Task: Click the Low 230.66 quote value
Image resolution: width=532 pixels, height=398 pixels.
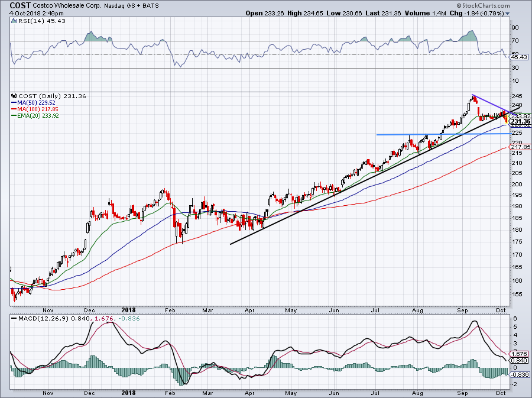Action: click(x=344, y=13)
